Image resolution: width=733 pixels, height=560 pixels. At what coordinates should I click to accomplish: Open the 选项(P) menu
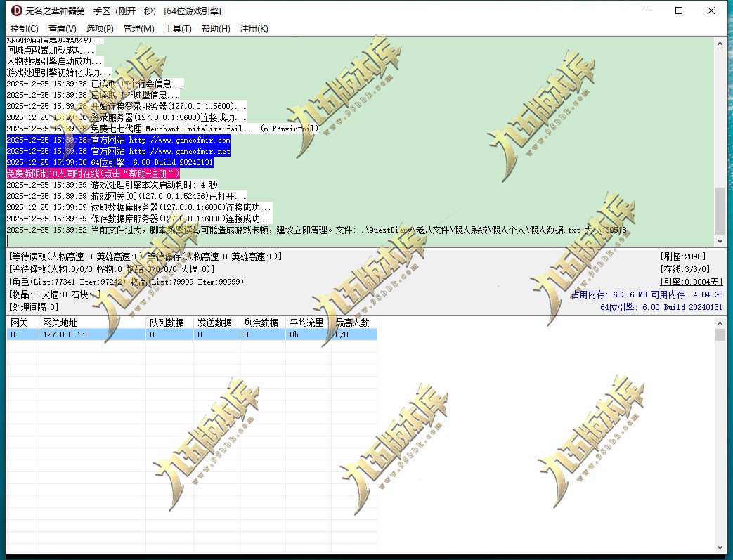100,29
